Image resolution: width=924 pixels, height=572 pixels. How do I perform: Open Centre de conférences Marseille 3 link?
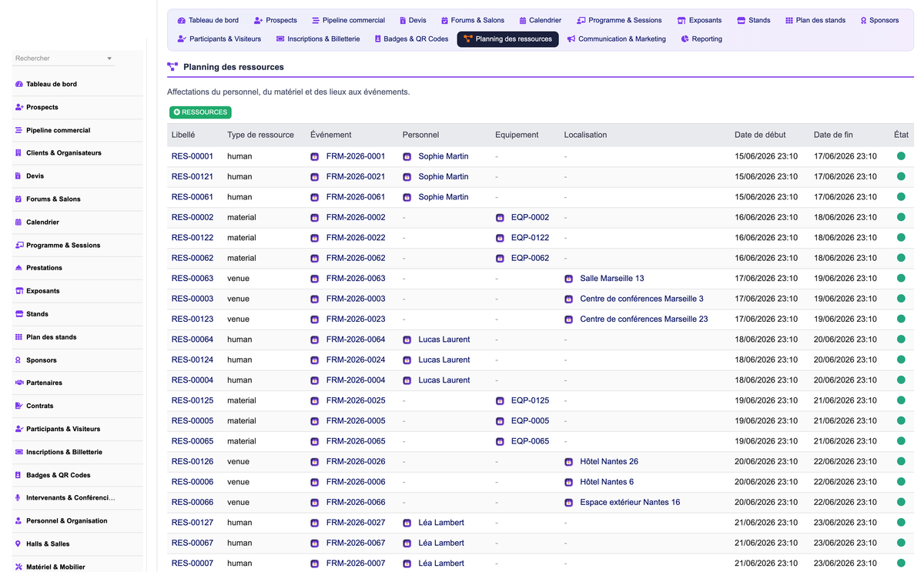641,299
